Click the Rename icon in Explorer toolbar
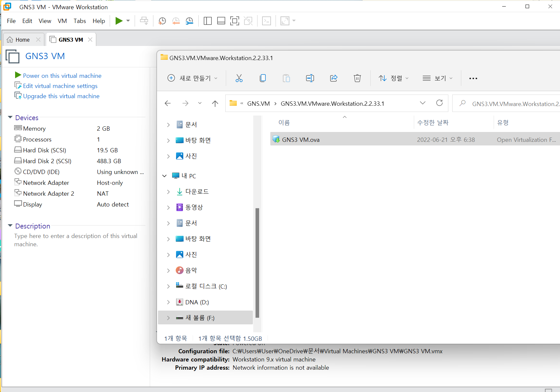560x392 pixels. pyautogui.click(x=310, y=78)
